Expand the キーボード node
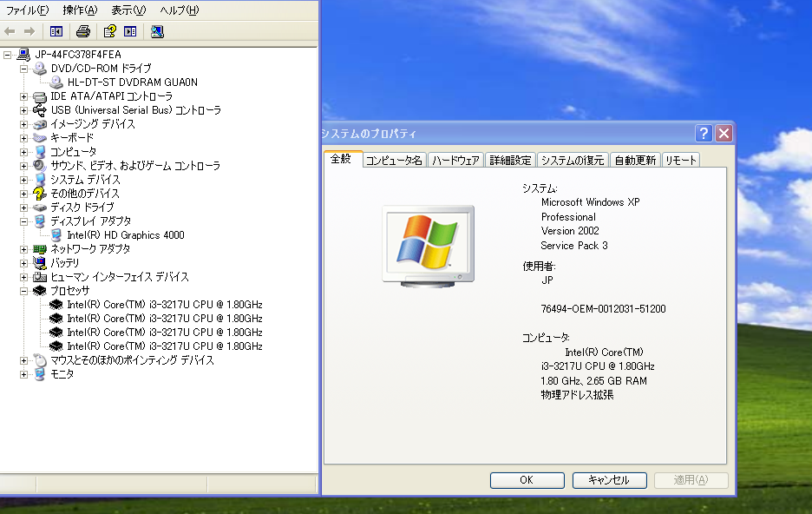 (x=23, y=138)
